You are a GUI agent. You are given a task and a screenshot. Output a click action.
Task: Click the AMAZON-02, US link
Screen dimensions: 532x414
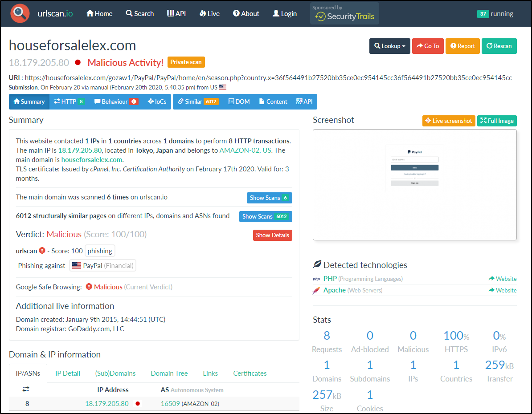[246, 150]
